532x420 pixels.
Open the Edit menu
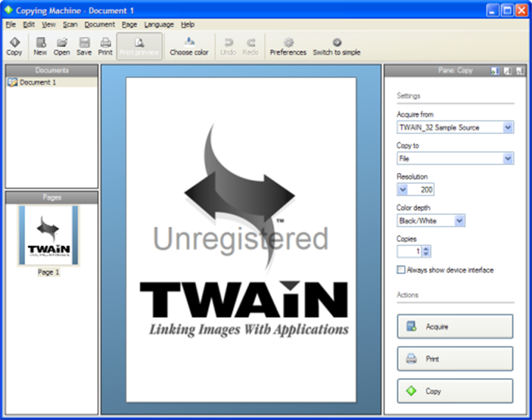click(29, 25)
